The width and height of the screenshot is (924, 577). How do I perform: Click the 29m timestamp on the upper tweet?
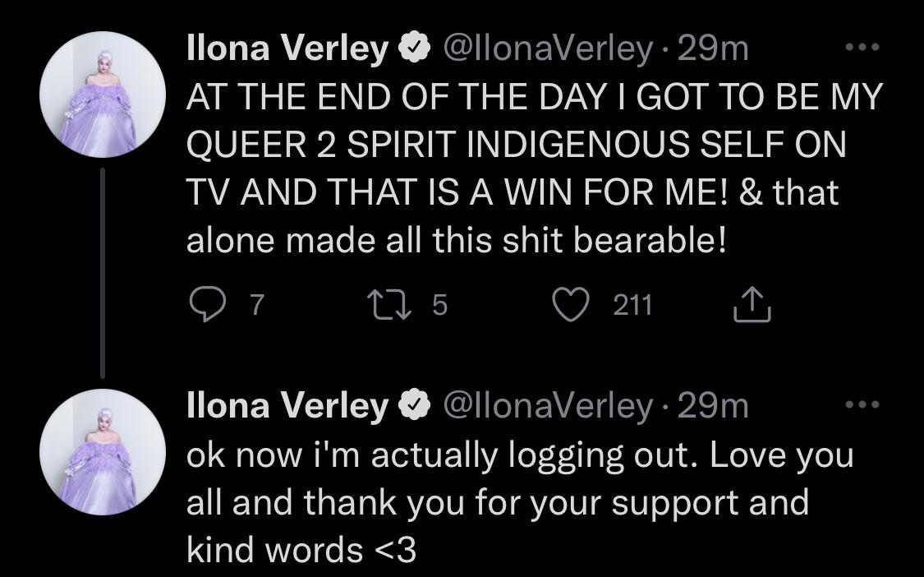[713, 50]
